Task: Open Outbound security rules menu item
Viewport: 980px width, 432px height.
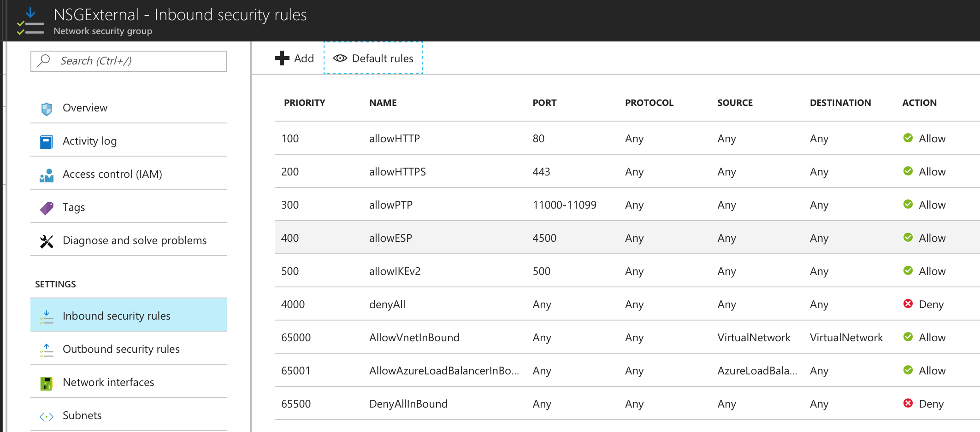Action: (129, 349)
